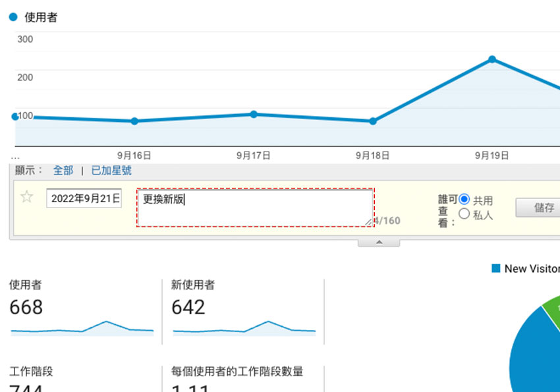560x392 pixels.
Task: Click the 9月18日 x-axis date label
Action: [372, 155]
